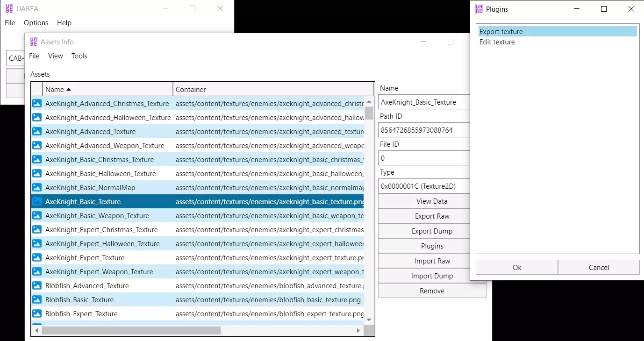This screenshot has height=341, width=644.
Task: Select the AxeKnight_Advanced_Weapon_Texture name
Action: 105,146
